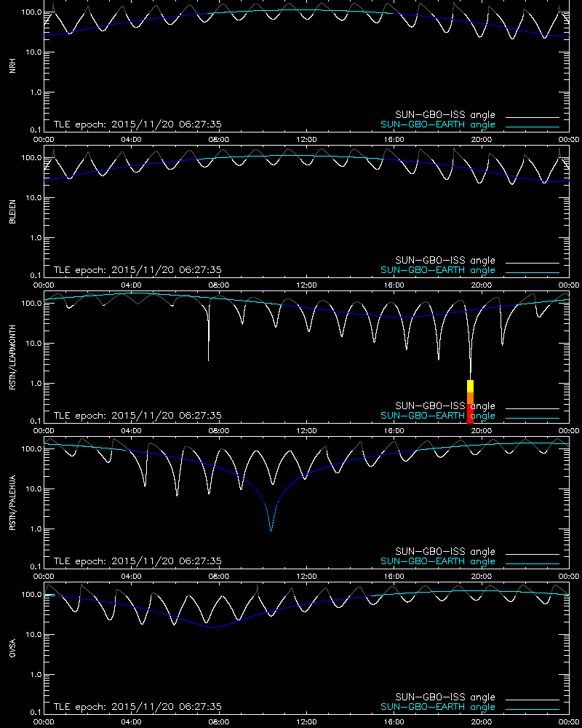Image resolution: width=582 pixels, height=728 pixels.
Task: Click SUN-GBO-ISS angle legend in BLEIEN panel
Action: tap(445, 260)
